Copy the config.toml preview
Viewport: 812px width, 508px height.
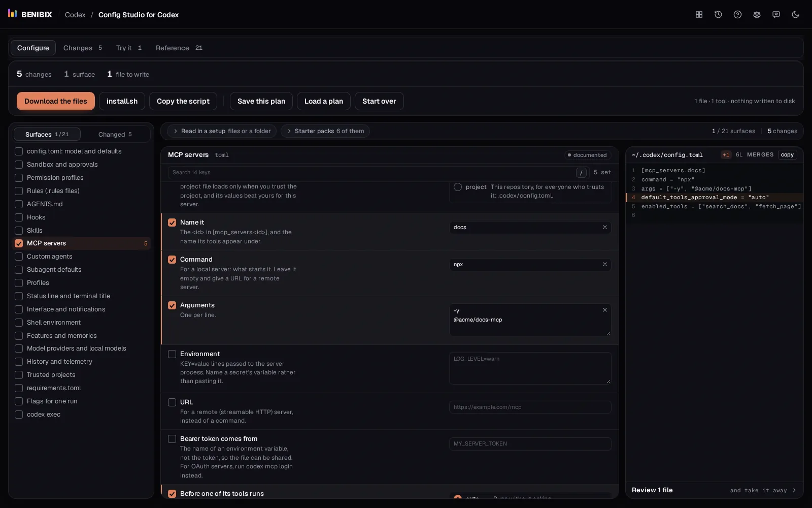787,155
